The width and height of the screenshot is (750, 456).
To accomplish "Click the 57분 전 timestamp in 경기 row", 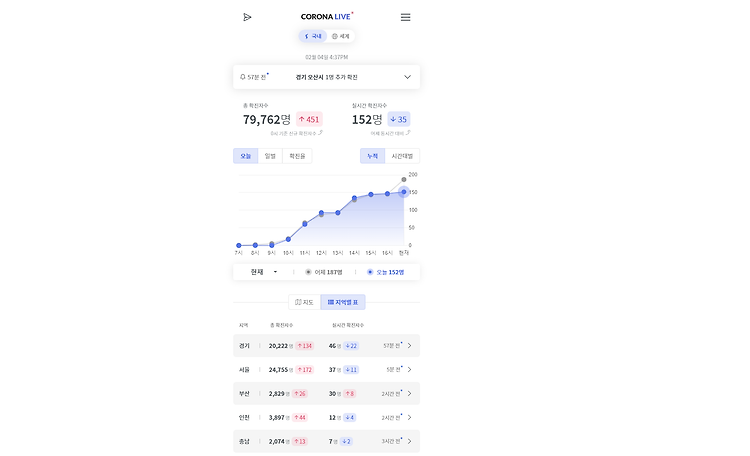I will pyautogui.click(x=392, y=345).
